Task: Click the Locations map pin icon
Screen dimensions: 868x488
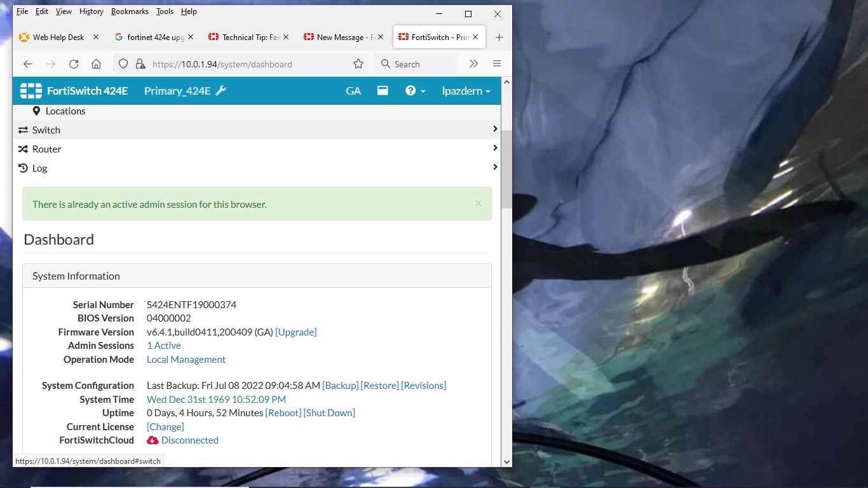Action: pyautogui.click(x=36, y=111)
